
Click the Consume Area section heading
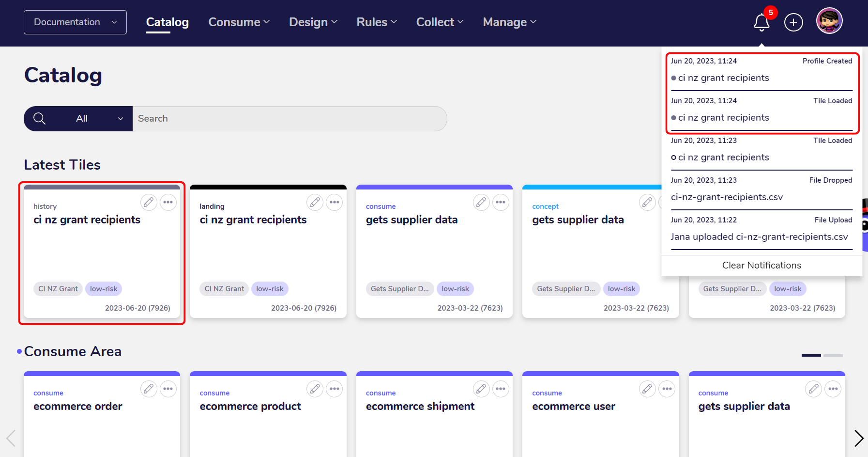73,351
